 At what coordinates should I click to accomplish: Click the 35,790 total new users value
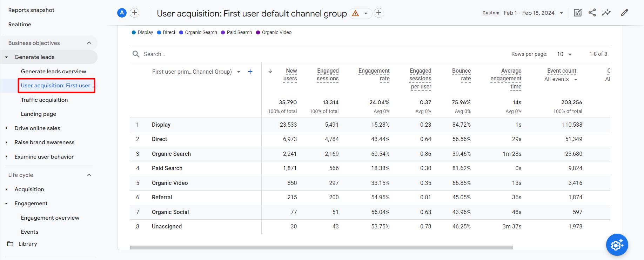click(288, 102)
